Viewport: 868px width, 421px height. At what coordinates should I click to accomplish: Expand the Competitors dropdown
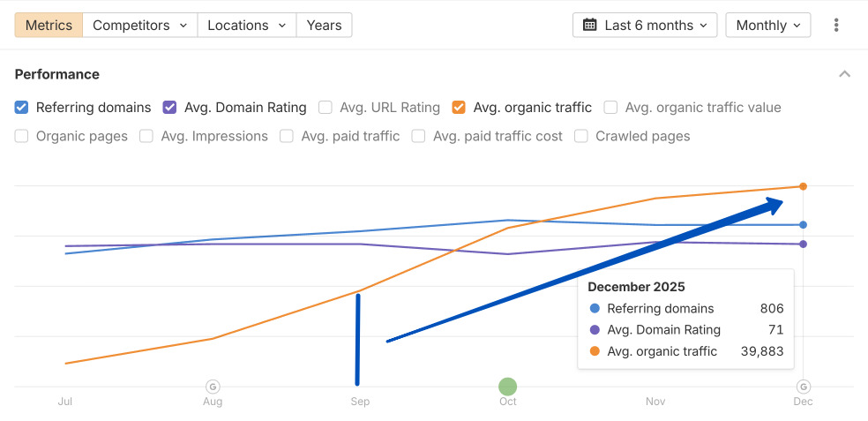(x=140, y=25)
